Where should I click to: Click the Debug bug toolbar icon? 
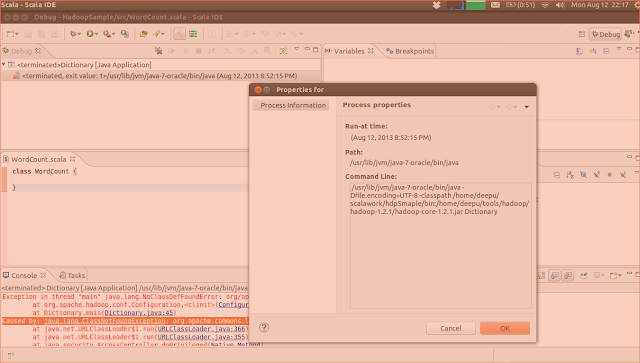click(73, 34)
